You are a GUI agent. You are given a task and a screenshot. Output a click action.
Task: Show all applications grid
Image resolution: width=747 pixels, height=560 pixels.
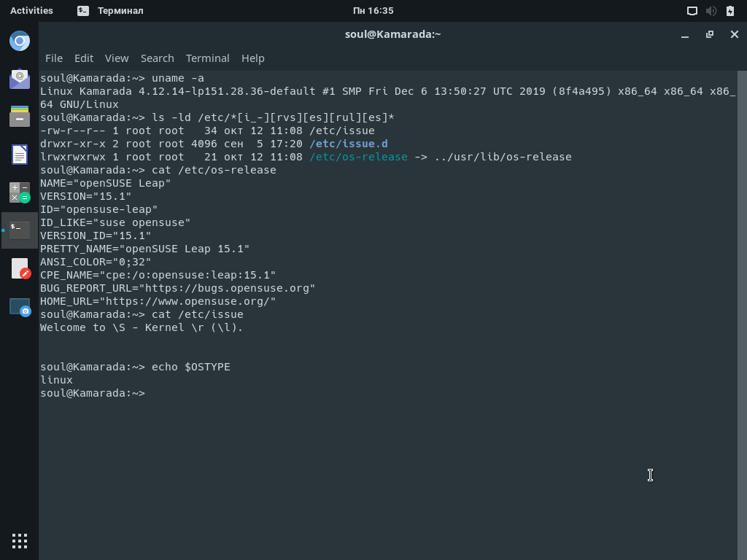click(x=20, y=540)
